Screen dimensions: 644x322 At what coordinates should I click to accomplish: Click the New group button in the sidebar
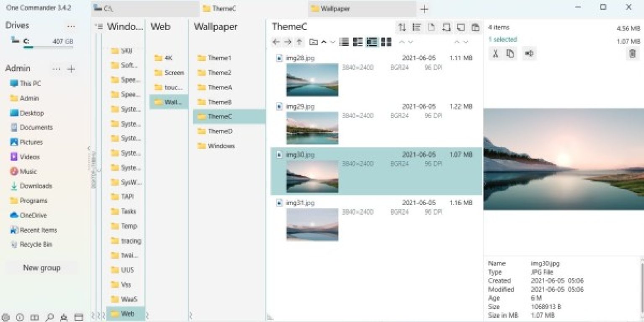pos(42,267)
